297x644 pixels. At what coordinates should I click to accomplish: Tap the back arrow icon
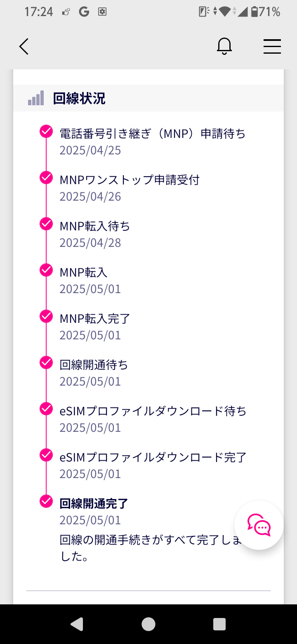point(24,46)
